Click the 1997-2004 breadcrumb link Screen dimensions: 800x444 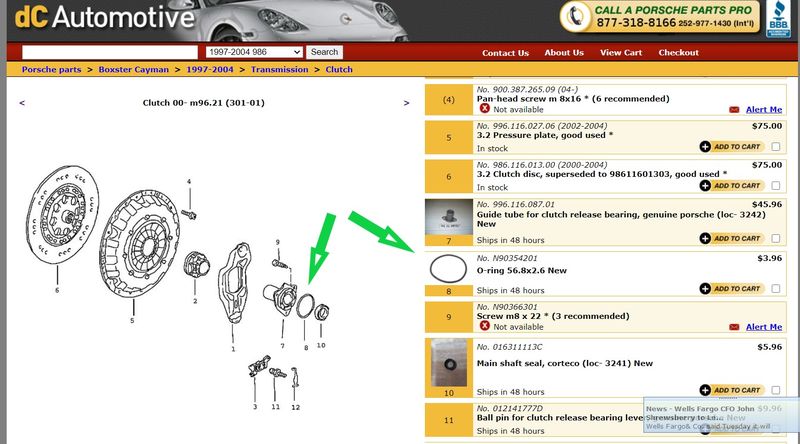(x=209, y=69)
